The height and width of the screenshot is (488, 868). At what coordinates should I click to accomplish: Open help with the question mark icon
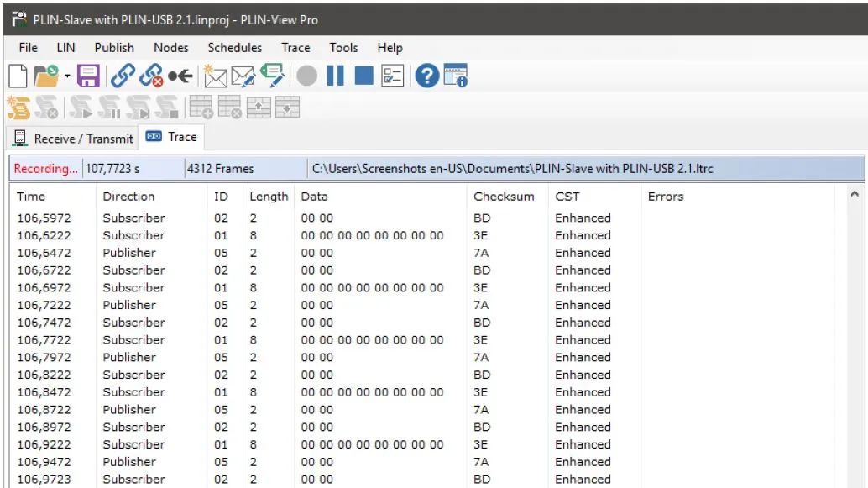coord(426,76)
